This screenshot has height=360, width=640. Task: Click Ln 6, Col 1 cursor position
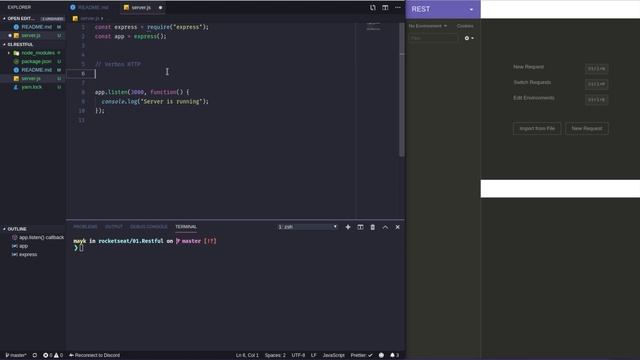[x=247, y=355]
